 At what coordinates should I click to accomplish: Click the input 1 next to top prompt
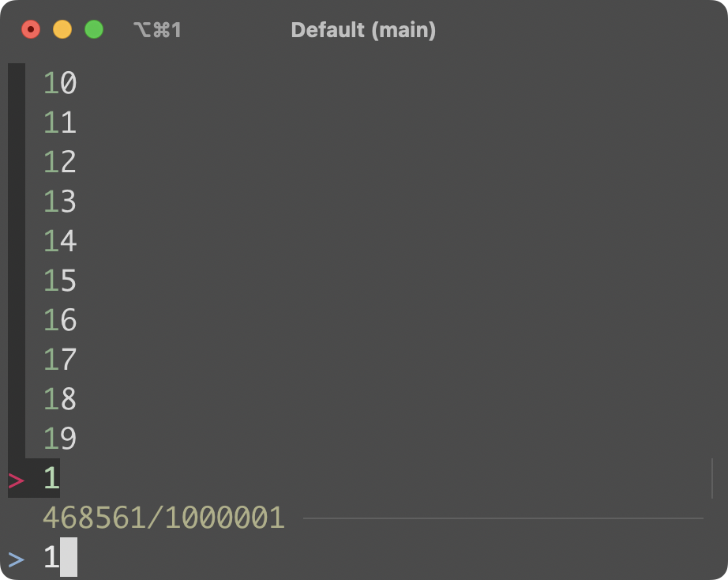[50, 478]
